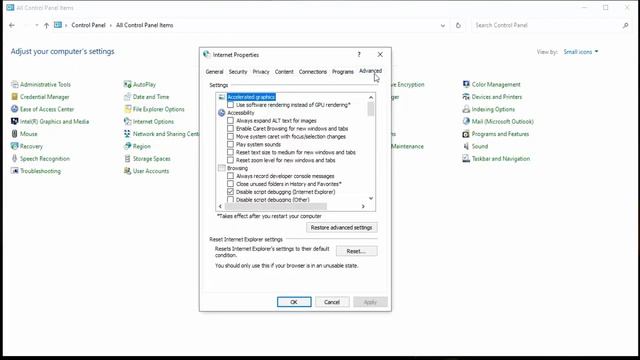
Task: Enable Caret Browsing for new windows and tabs
Action: [x=231, y=129]
